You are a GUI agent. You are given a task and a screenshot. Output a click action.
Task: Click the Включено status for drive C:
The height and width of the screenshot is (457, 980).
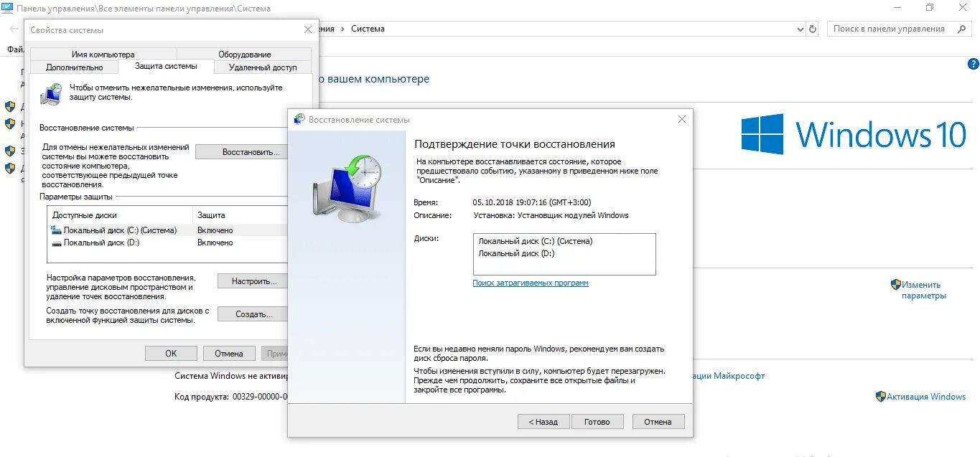(x=215, y=230)
